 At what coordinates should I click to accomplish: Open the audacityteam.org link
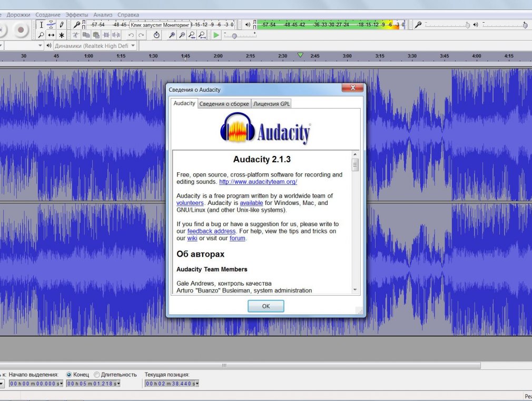tap(258, 182)
